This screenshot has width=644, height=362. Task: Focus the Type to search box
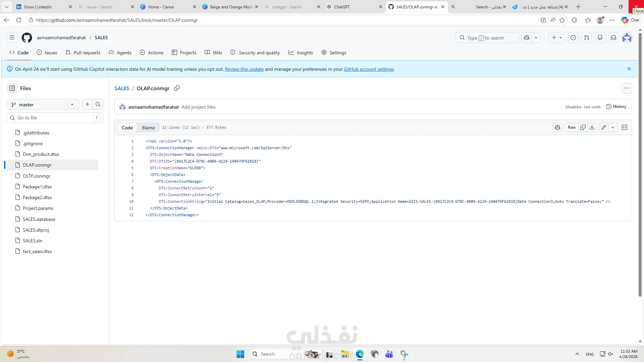[487, 38]
